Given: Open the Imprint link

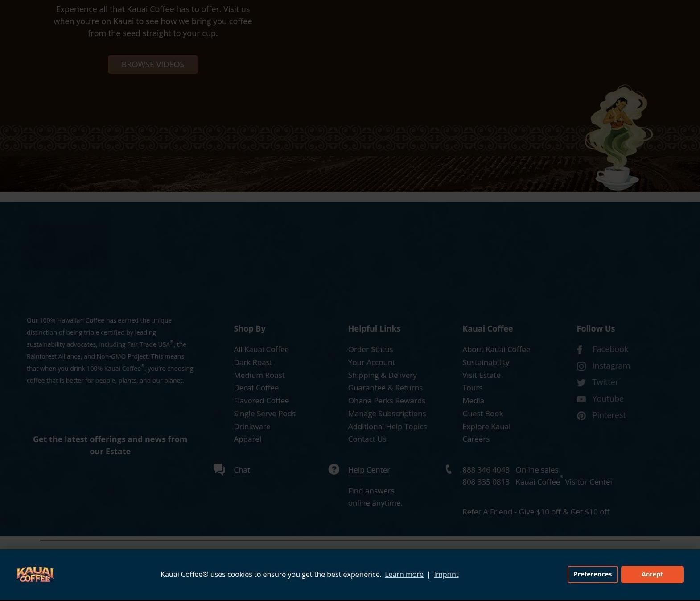Looking at the screenshot, I should coord(446,574).
